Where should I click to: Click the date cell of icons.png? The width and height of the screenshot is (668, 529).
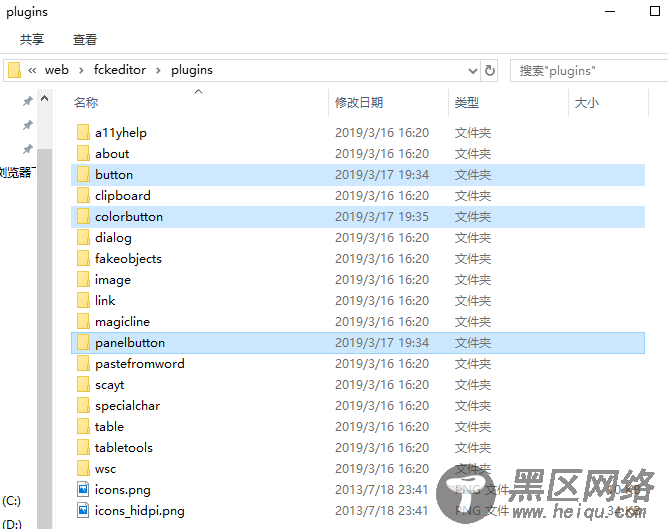381,490
